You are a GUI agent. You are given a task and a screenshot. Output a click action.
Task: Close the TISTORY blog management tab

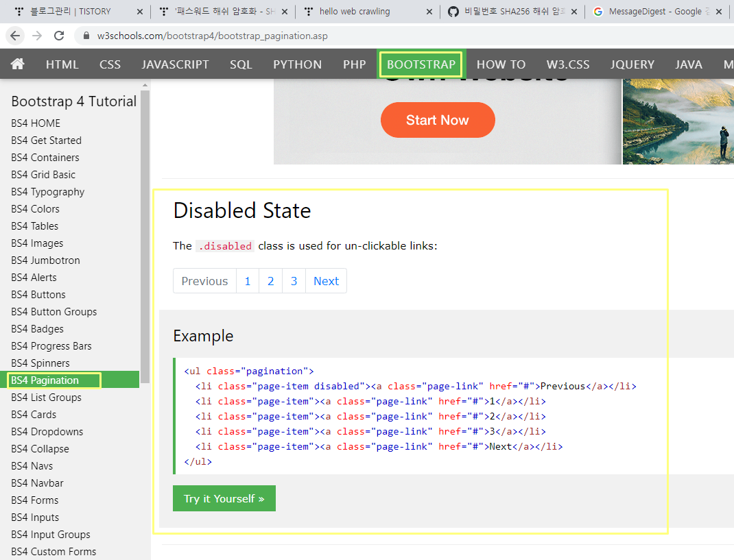point(139,12)
